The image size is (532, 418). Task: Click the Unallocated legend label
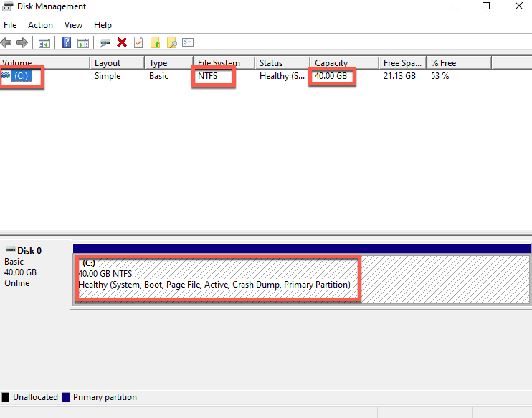36,397
